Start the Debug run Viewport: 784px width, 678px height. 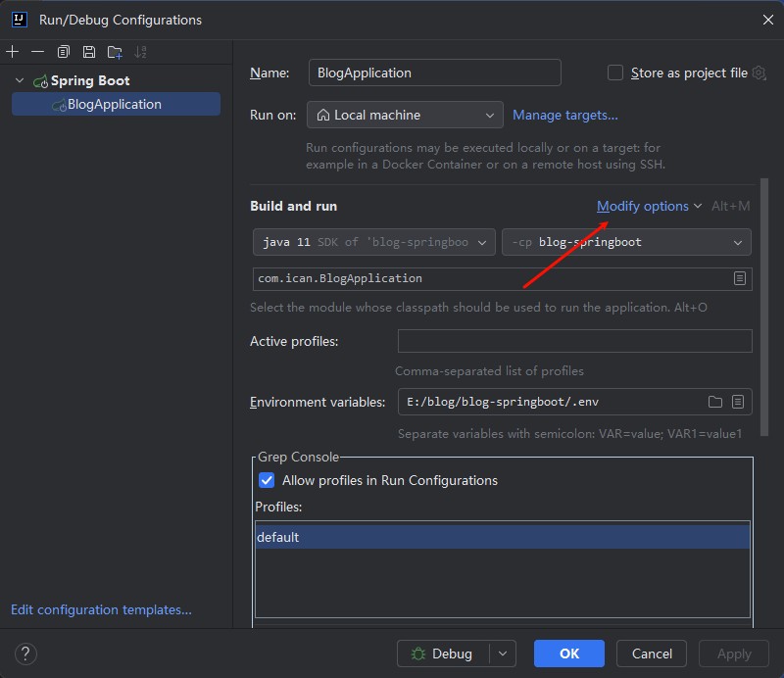point(443,654)
